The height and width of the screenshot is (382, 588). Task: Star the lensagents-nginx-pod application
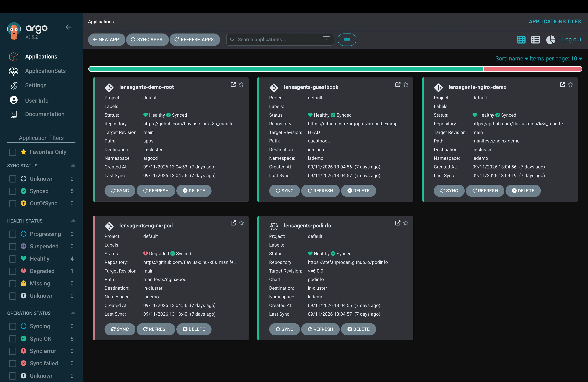pos(241,223)
